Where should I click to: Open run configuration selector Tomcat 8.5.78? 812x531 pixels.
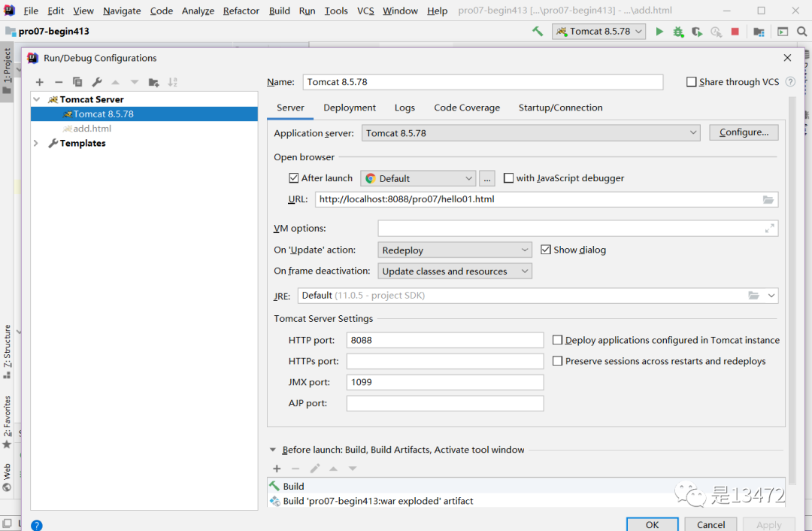pos(598,32)
